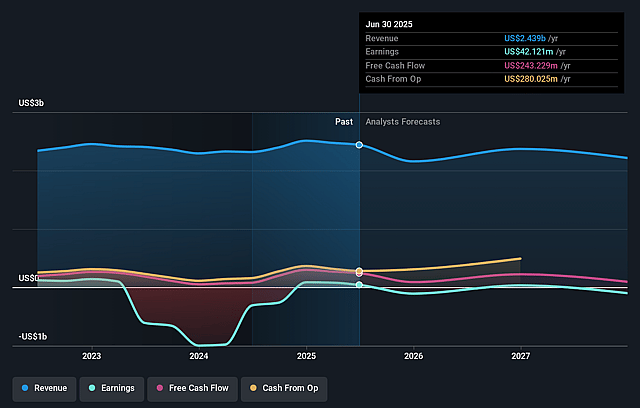Click the US$0 y-axis label
This screenshot has width=640, height=408.
[29, 278]
